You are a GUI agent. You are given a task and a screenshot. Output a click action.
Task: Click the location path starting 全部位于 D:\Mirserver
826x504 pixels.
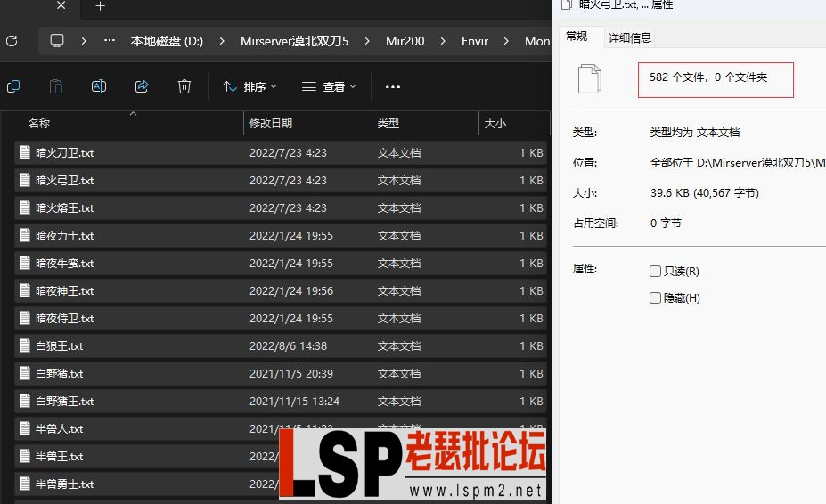738,163
